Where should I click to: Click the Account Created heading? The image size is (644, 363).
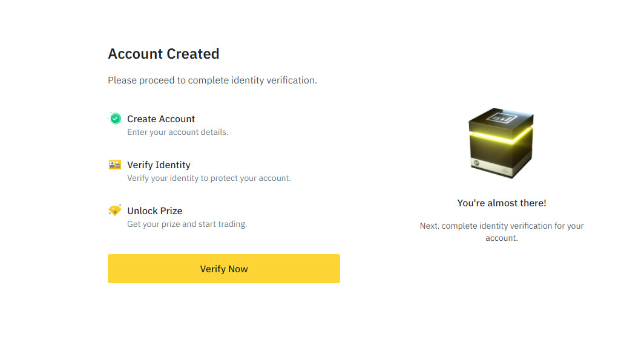coord(163,54)
